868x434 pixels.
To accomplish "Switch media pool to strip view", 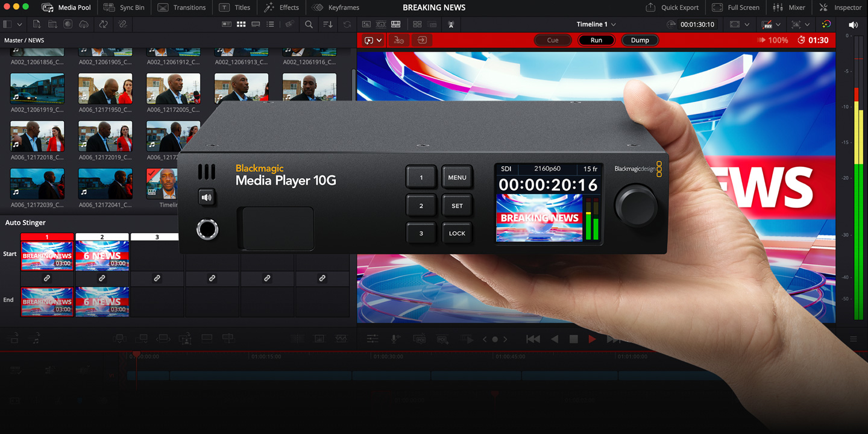I will coord(256,24).
